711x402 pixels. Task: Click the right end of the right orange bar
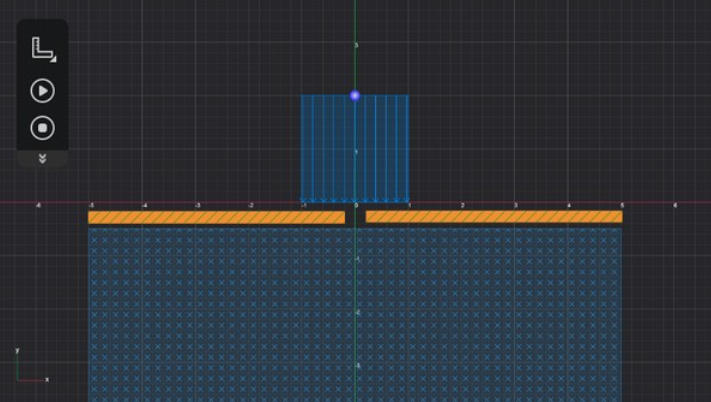pos(618,217)
